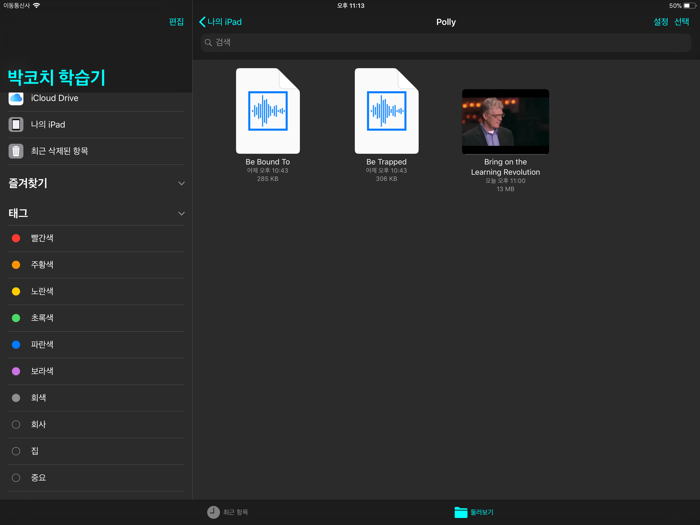Open the 주황색 tag label
The height and width of the screenshot is (525, 700).
42,265
